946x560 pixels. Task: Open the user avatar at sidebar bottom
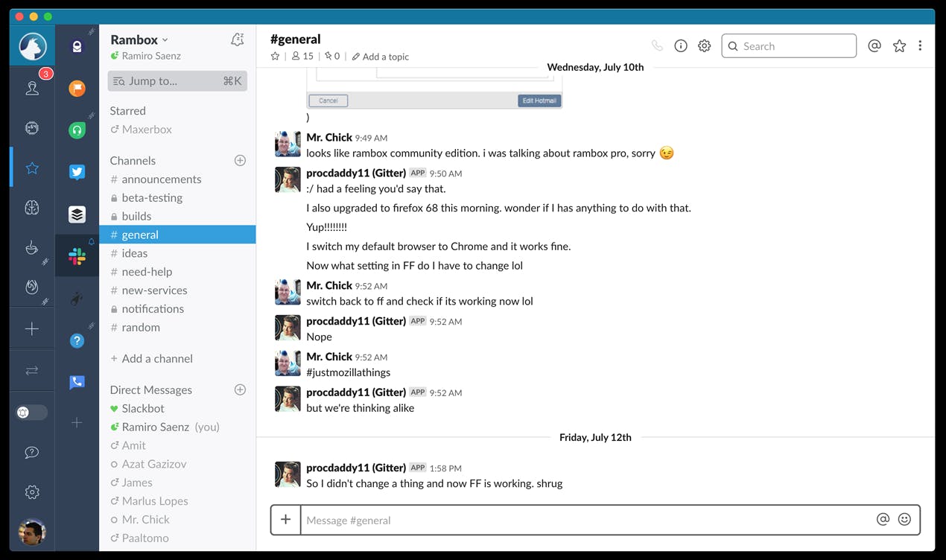32,532
